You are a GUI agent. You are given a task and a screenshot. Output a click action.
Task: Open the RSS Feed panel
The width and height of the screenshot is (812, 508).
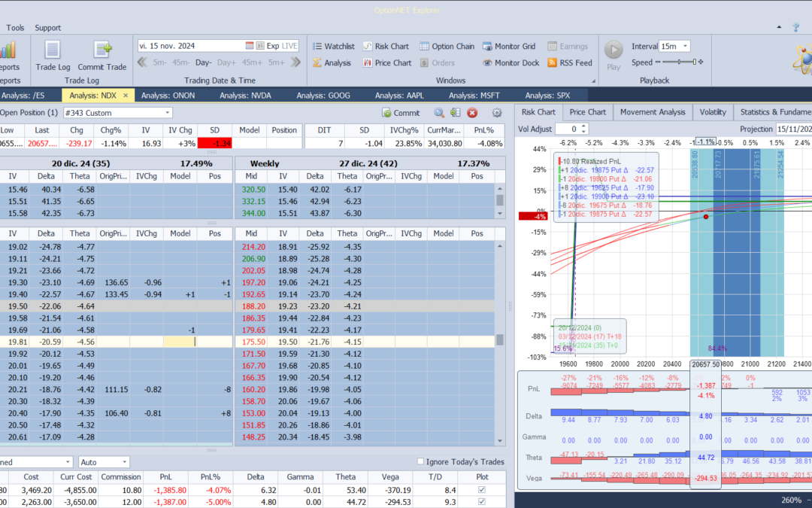pos(570,62)
